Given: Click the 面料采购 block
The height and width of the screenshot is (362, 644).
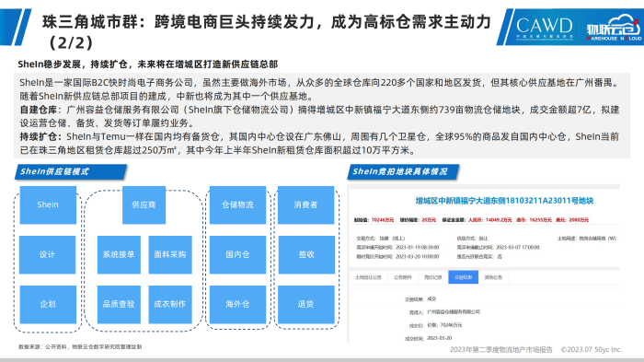Looking at the screenshot, I should tap(170, 254).
